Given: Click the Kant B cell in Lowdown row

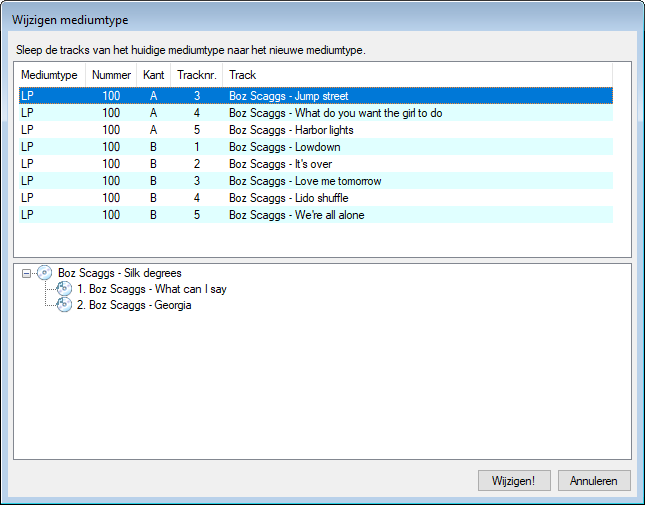Looking at the screenshot, I should (153, 147).
